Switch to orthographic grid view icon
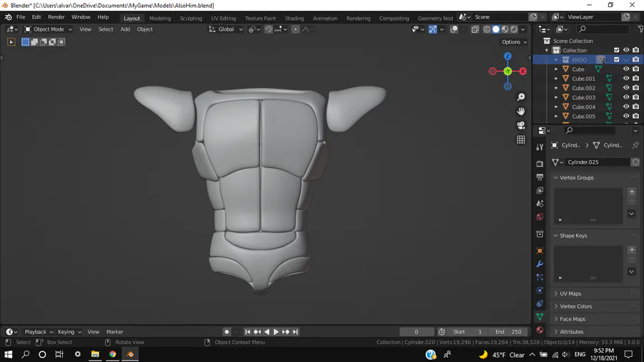This screenshot has width=644, height=362. (x=521, y=140)
